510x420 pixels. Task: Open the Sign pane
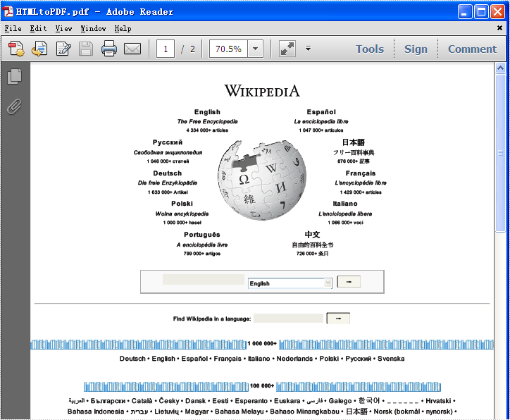[x=416, y=49]
